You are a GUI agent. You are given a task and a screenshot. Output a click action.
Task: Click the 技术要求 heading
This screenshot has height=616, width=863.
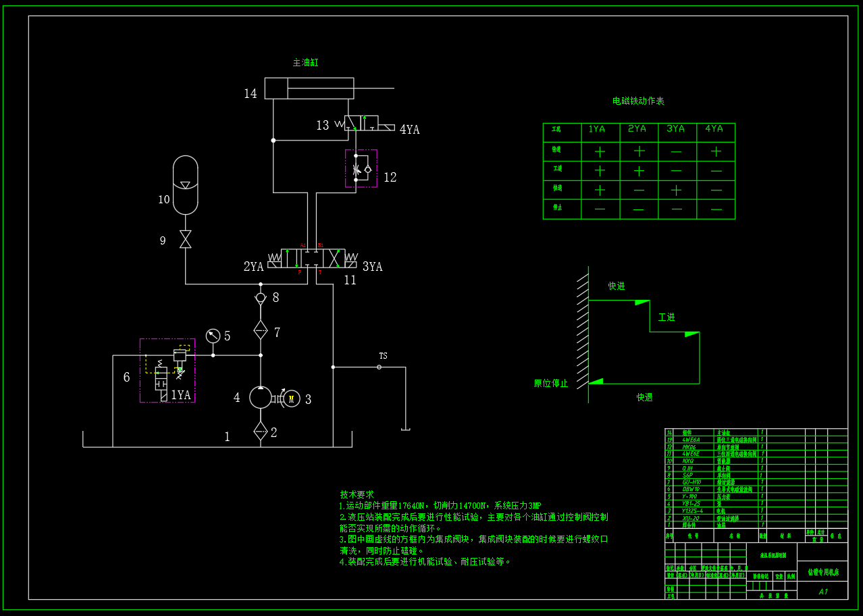coord(357,494)
